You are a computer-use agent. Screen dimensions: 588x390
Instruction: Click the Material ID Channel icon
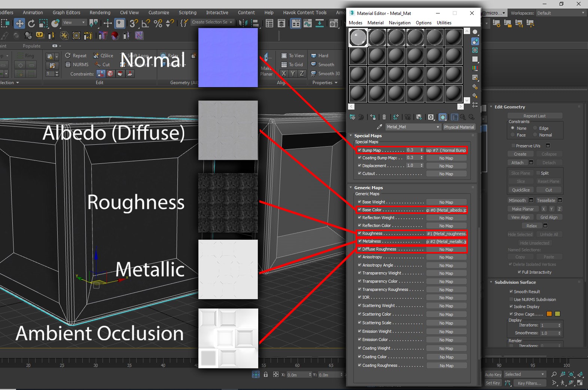(431, 117)
